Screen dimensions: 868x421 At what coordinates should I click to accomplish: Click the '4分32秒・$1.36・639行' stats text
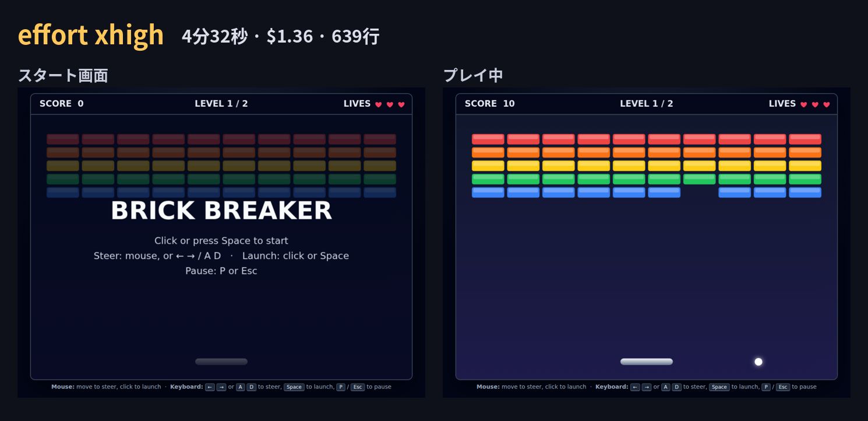(x=281, y=36)
